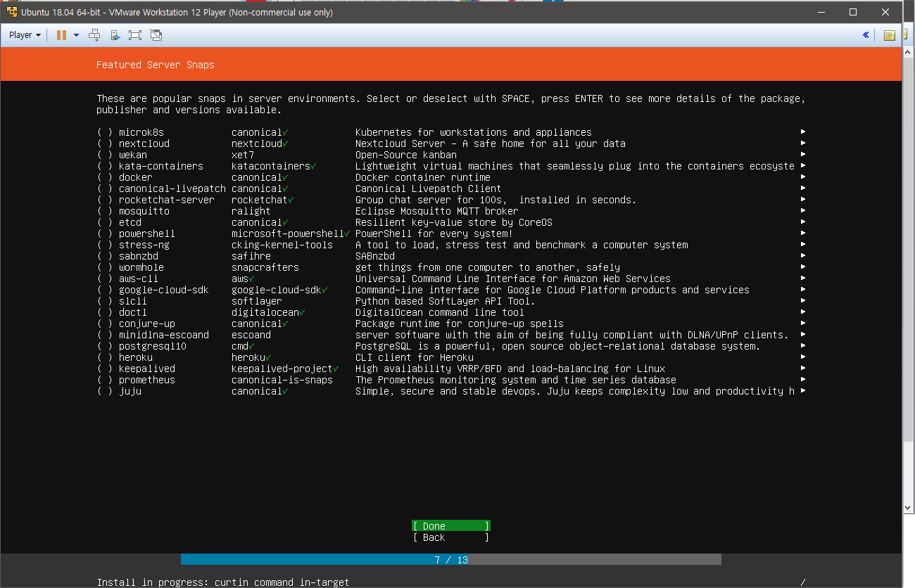915x588 pixels.
Task: Click the canonical-is-snaps publisher name
Action: tap(282, 380)
